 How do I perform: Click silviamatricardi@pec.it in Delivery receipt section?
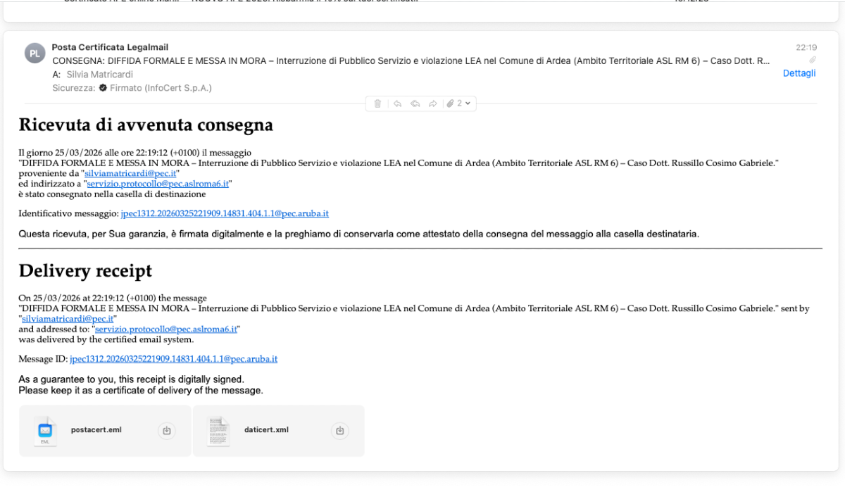[x=68, y=318]
